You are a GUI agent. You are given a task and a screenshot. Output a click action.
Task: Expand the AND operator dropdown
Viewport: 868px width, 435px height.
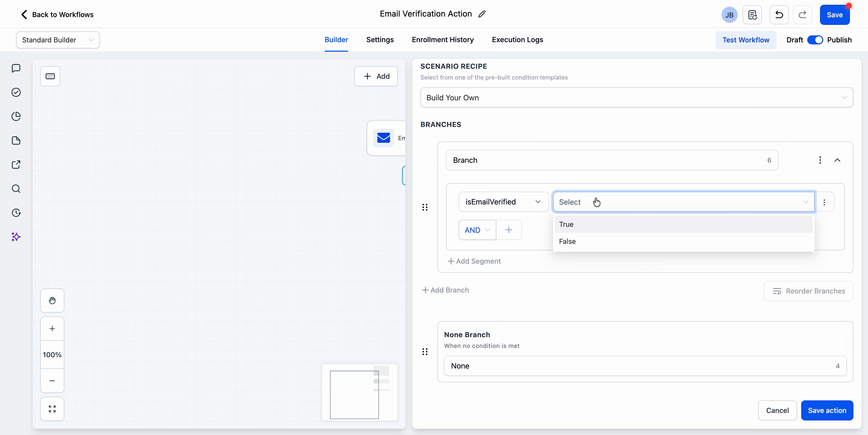(x=477, y=230)
